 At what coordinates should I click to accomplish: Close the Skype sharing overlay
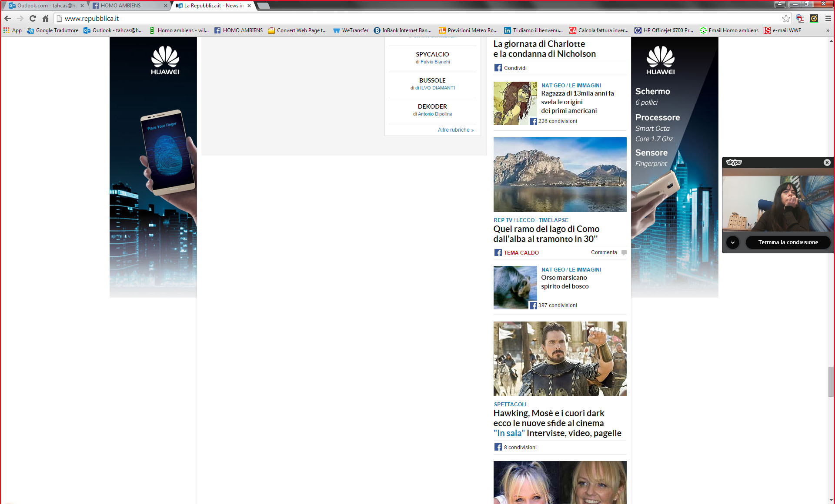click(x=827, y=162)
